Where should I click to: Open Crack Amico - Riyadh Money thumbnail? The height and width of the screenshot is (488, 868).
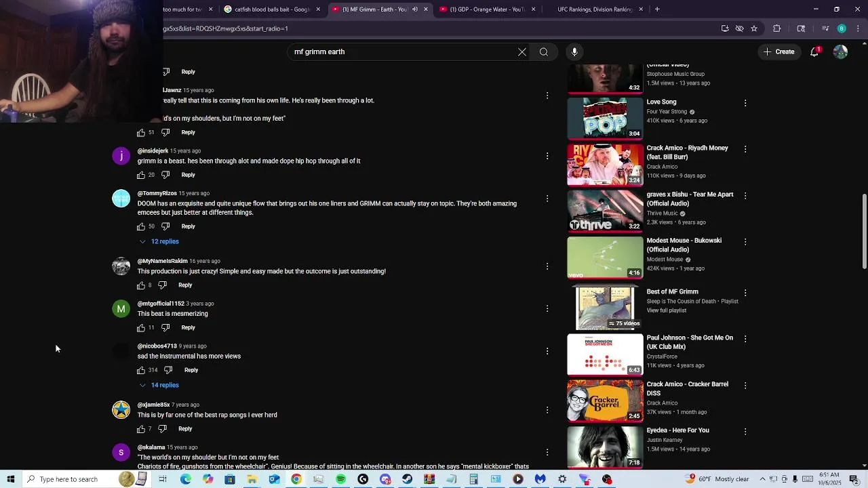(605, 165)
